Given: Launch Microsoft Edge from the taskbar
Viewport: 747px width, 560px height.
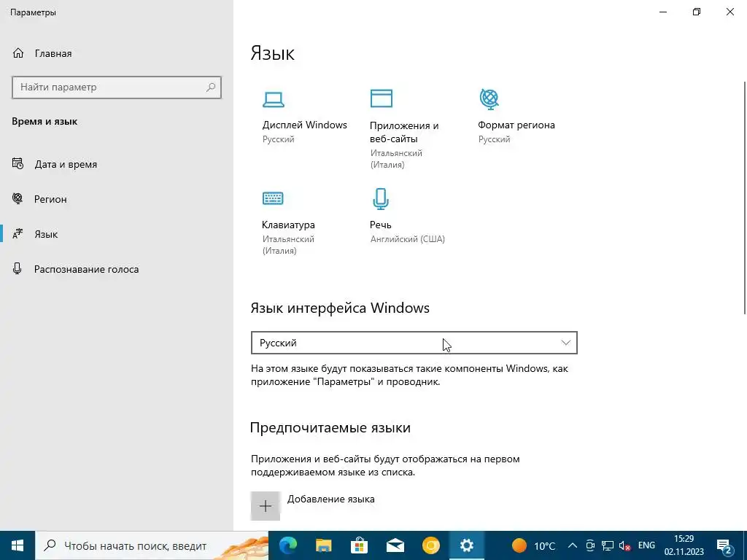Looking at the screenshot, I should point(287,545).
